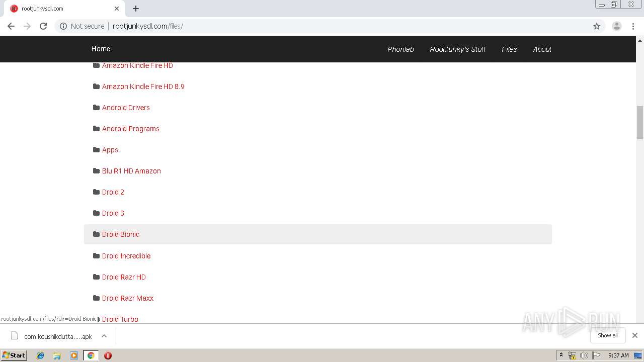This screenshot has height=362, width=644.
Task: Open the Apps folder link
Action: click(110, 150)
